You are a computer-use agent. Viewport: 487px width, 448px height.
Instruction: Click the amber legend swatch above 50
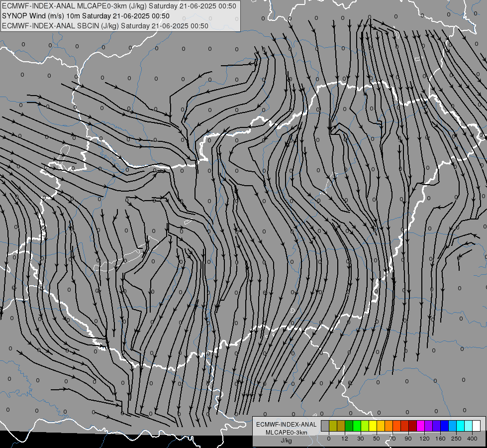click(x=381, y=426)
